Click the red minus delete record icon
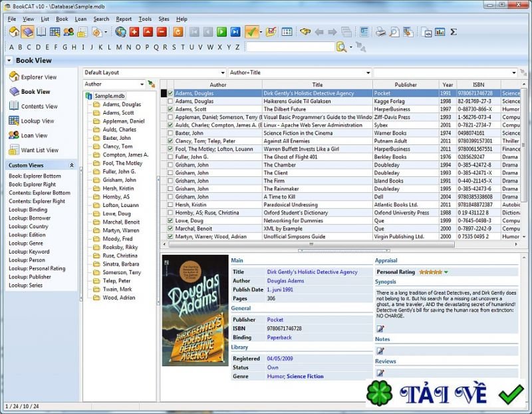 [x=161, y=31]
